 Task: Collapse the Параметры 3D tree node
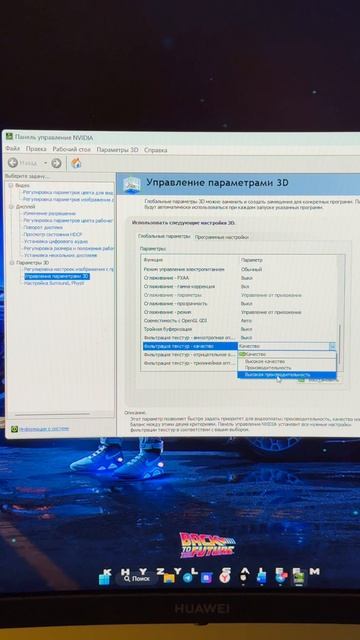[11, 262]
